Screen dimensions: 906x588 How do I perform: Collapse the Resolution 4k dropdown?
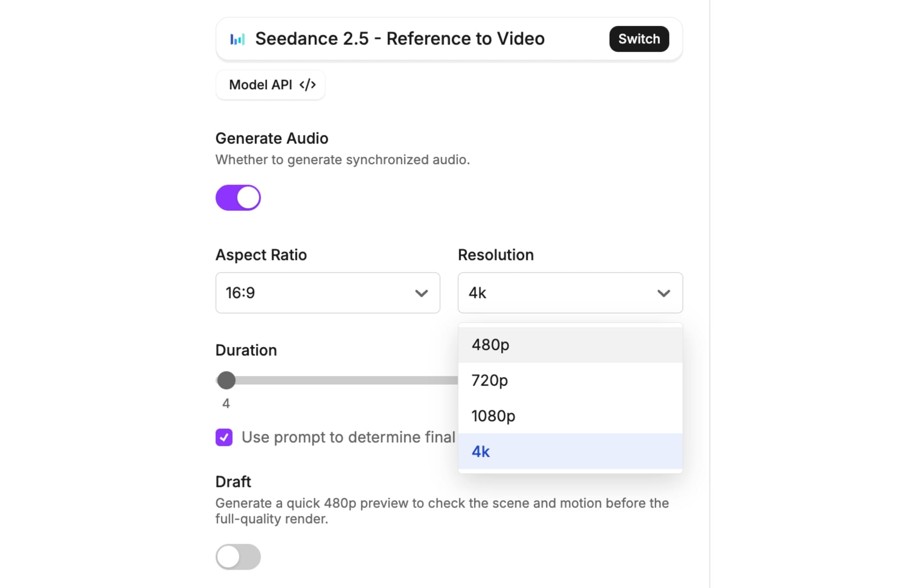tap(570, 293)
